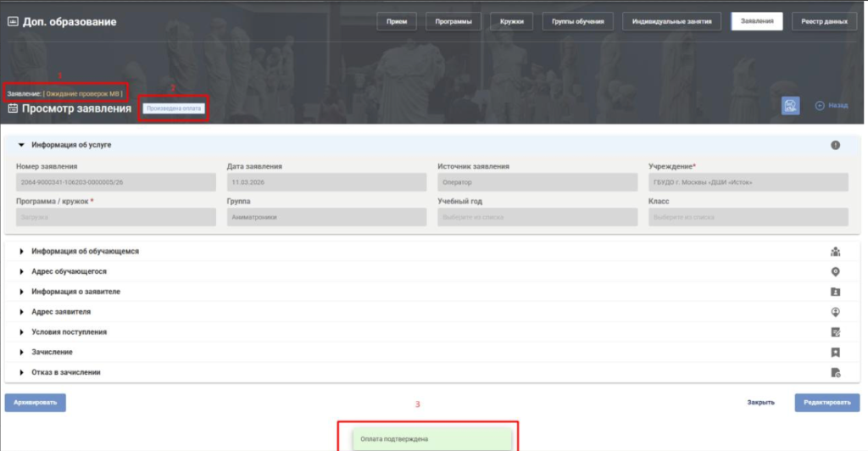Open the Класс dropdown list

point(748,217)
